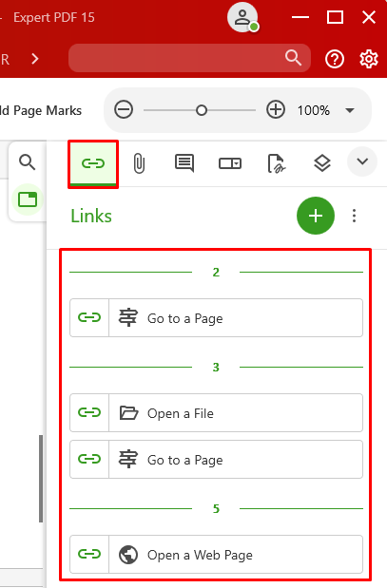Image resolution: width=387 pixels, height=588 pixels.
Task: Expand more panels with chevron button
Action: point(362,161)
